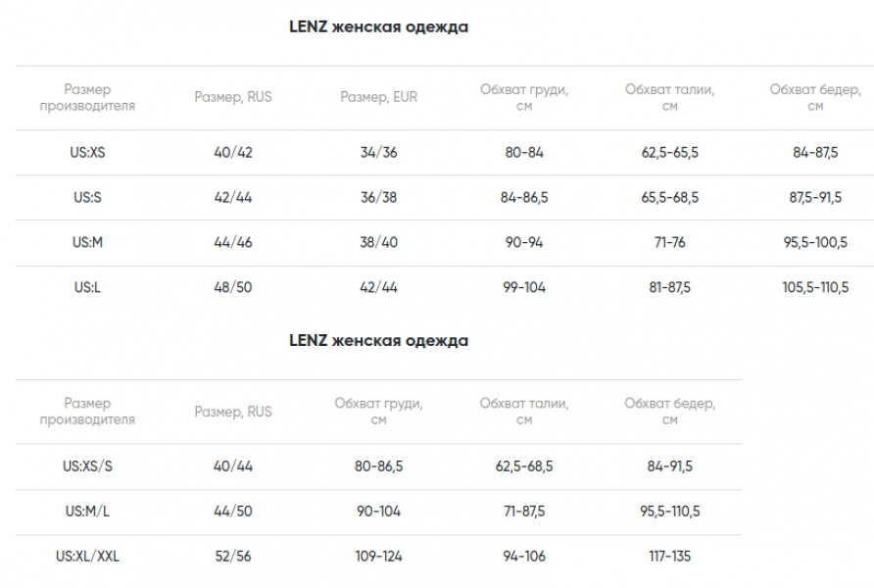The image size is (874, 588).
Task: Click the 'Размер, EUR' column header
Action: tap(378, 97)
